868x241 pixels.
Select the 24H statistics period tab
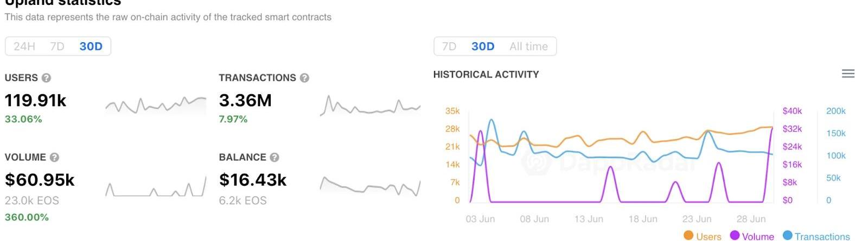click(24, 47)
